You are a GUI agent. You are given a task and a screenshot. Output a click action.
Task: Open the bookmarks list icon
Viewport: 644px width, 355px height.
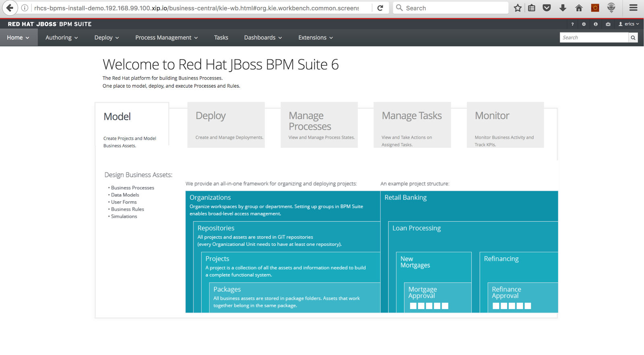pos(532,8)
